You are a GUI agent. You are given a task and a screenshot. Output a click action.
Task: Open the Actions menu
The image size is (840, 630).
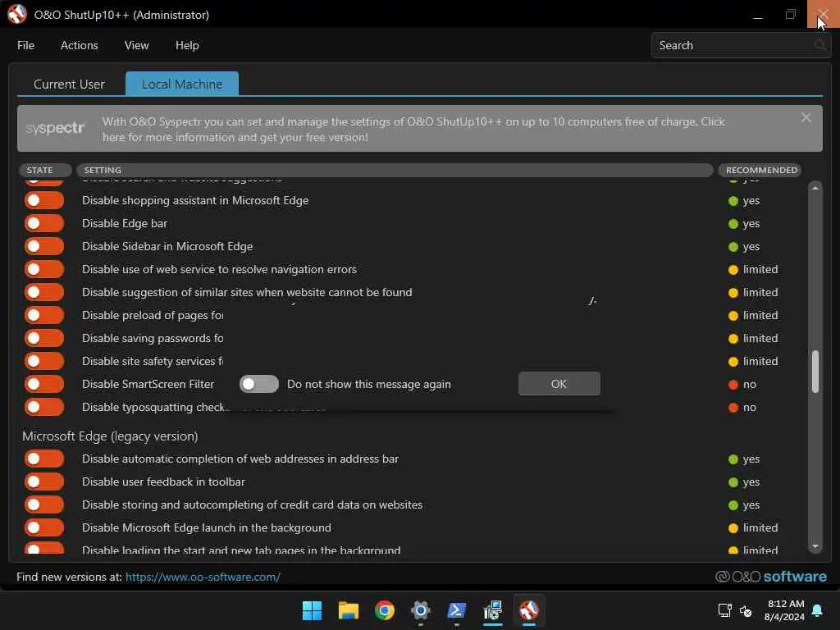point(80,46)
